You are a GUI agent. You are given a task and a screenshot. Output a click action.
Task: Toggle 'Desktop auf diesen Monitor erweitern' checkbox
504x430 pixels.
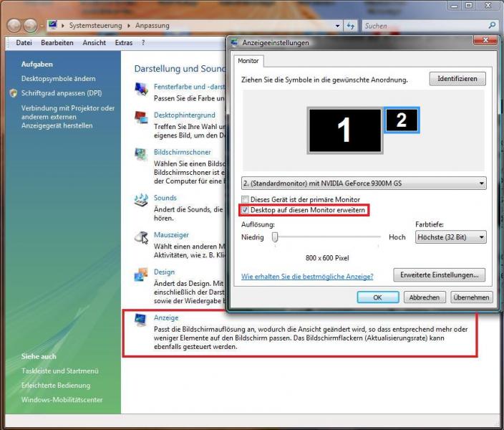coord(246,210)
